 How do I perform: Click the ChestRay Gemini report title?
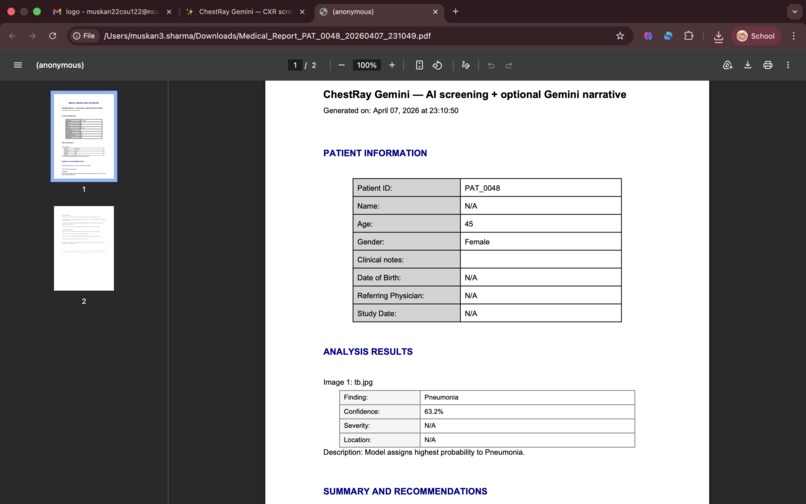(x=474, y=95)
